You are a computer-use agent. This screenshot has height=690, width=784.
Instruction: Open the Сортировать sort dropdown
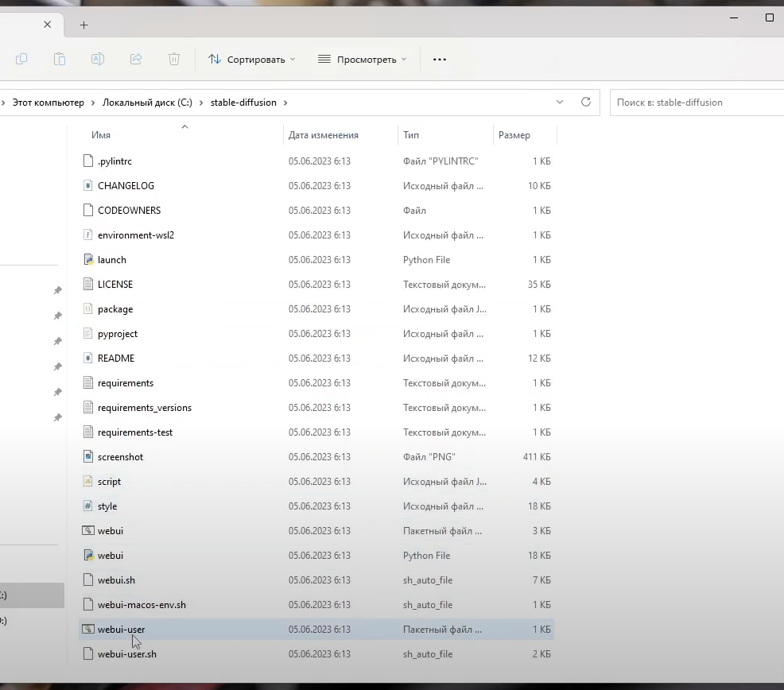coord(251,60)
